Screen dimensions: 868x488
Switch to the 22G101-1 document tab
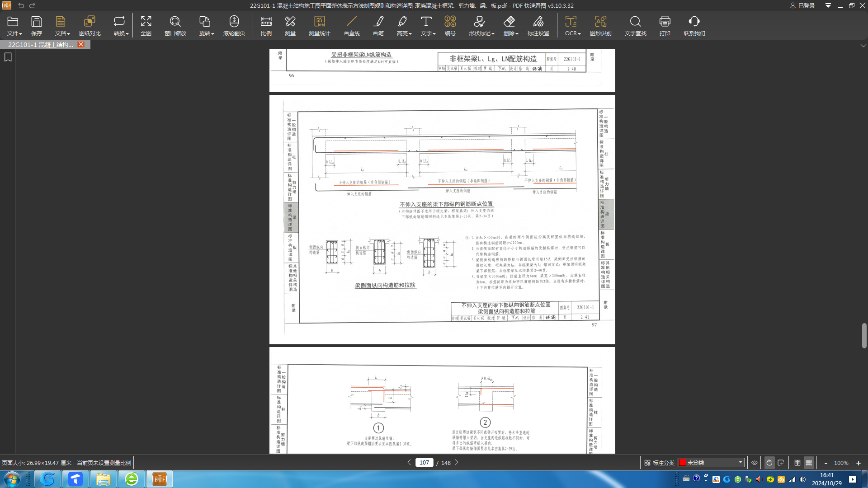click(x=41, y=44)
